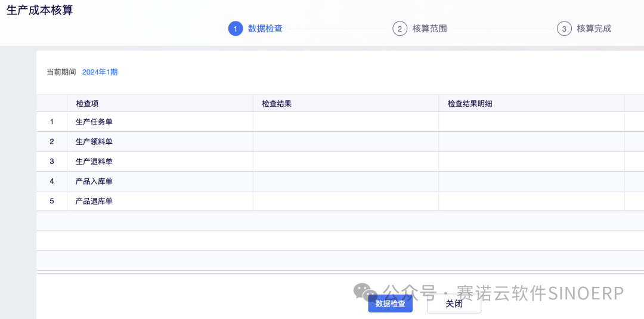Select the 生产任务单 row
This screenshot has height=319, width=644.
pos(94,122)
